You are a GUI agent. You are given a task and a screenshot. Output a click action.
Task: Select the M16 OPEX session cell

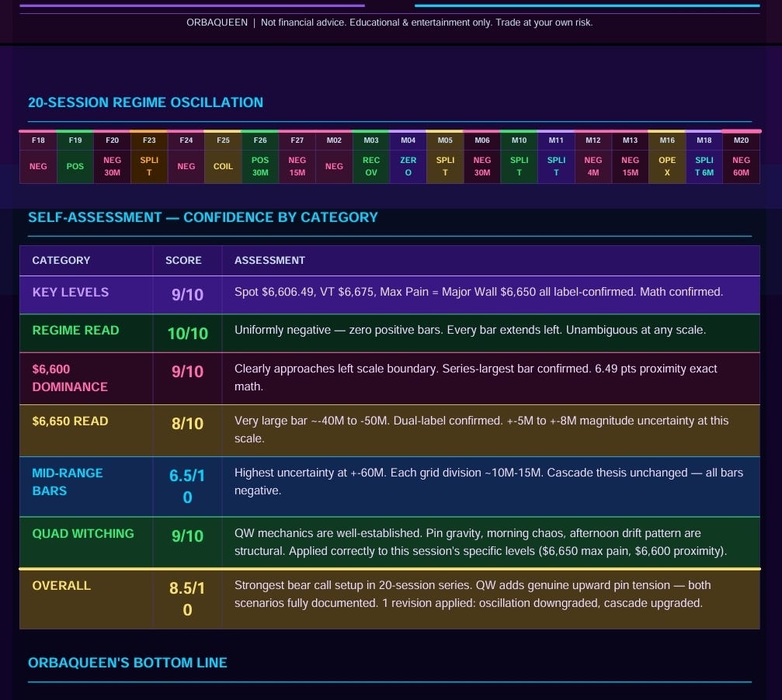667,157
